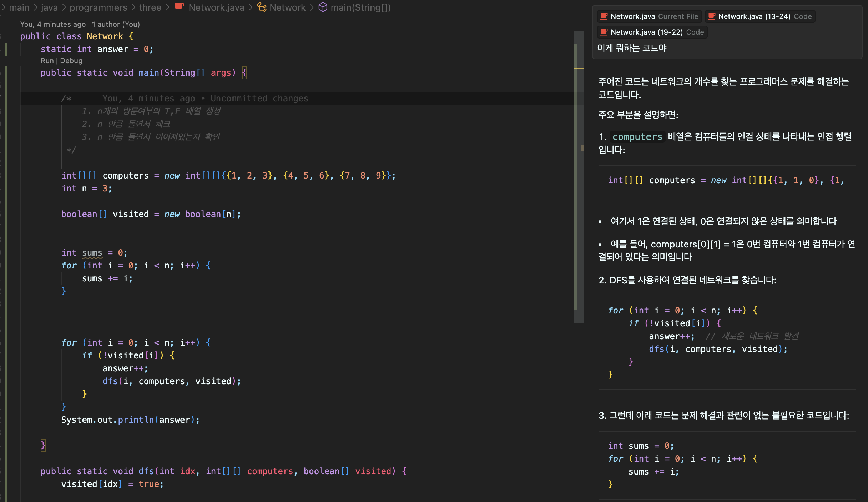The width and height of the screenshot is (868, 502).
Task: Expand the 'main' breadcrumb segment
Action: click(x=19, y=7)
